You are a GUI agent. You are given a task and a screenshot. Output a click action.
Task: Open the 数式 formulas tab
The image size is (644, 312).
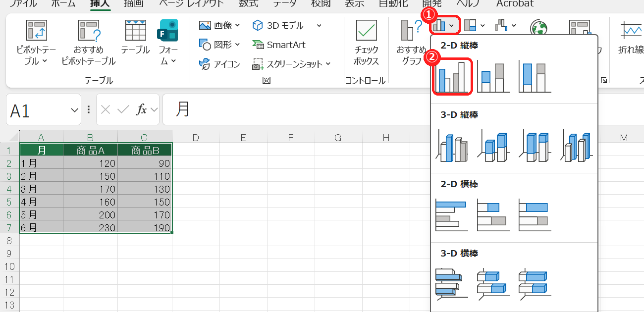click(x=249, y=3)
